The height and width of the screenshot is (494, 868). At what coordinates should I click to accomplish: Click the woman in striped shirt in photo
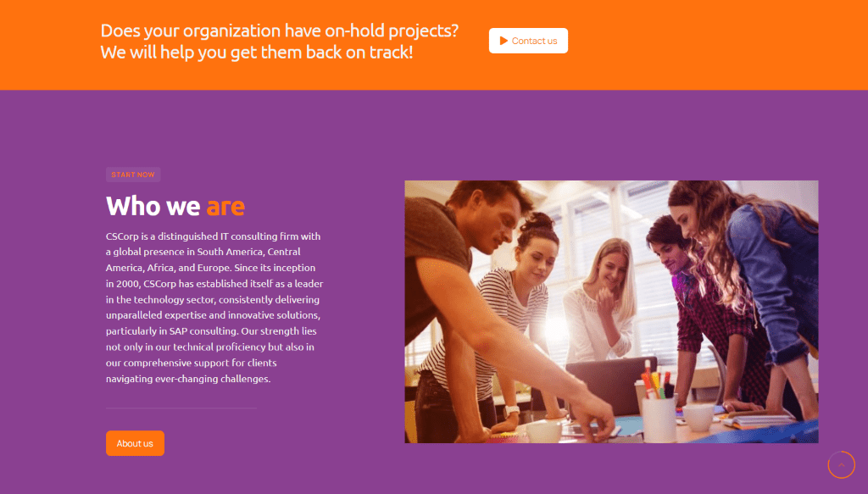(509, 310)
